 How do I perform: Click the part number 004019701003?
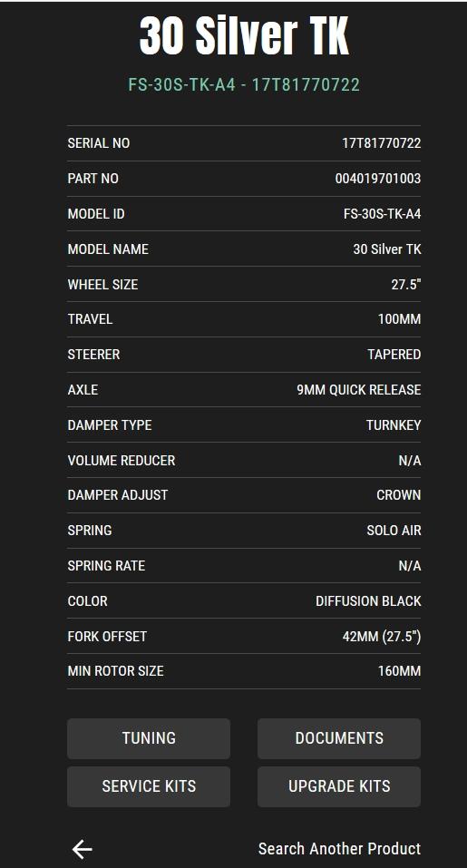378,179
